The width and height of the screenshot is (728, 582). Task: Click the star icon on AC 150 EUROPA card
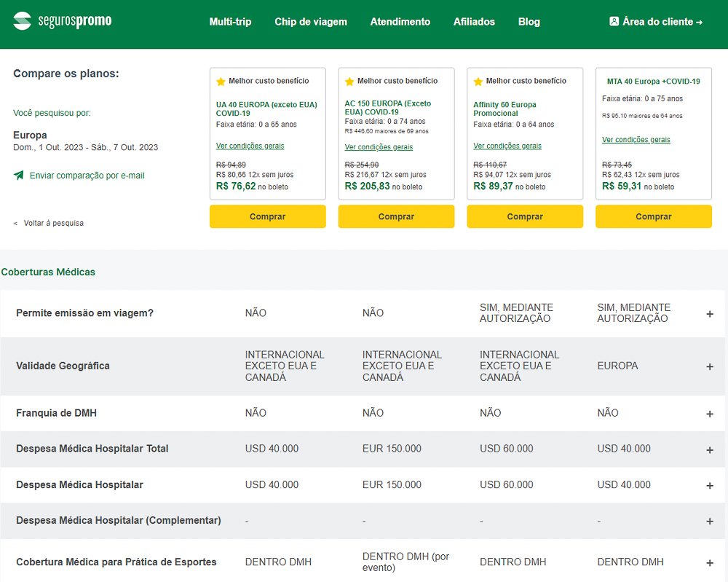coord(349,82)
